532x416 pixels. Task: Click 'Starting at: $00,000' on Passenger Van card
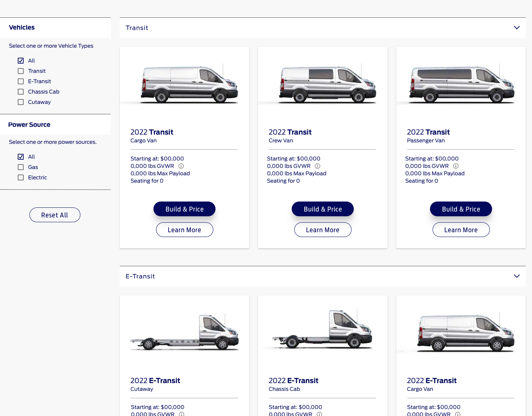click(432, 159)
